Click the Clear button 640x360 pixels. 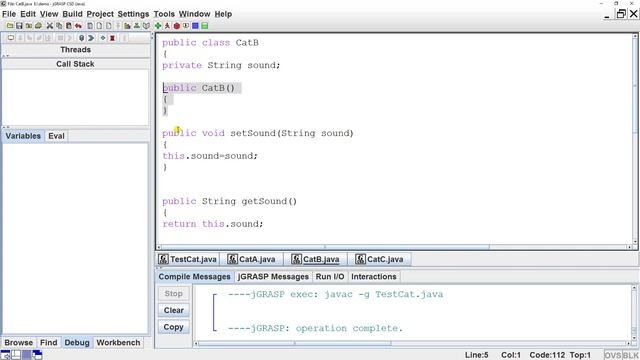pyautogui.click(x=173, y=310)
